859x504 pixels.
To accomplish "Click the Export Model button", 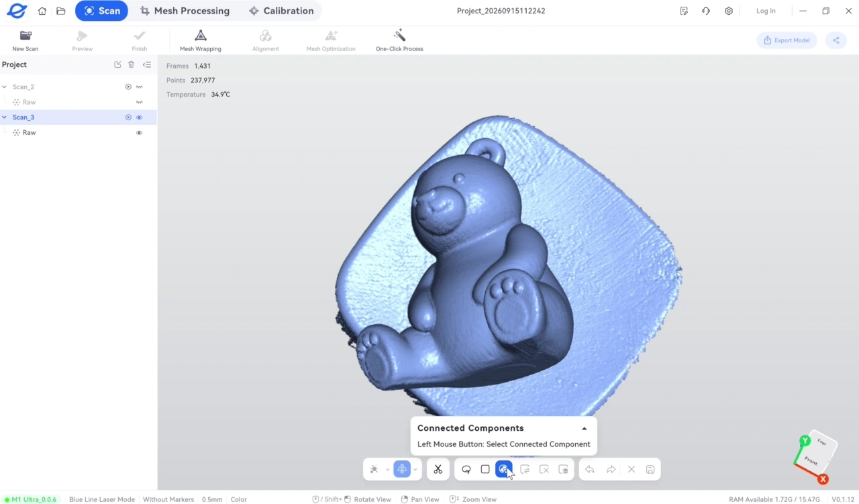I will click(787, 40).
